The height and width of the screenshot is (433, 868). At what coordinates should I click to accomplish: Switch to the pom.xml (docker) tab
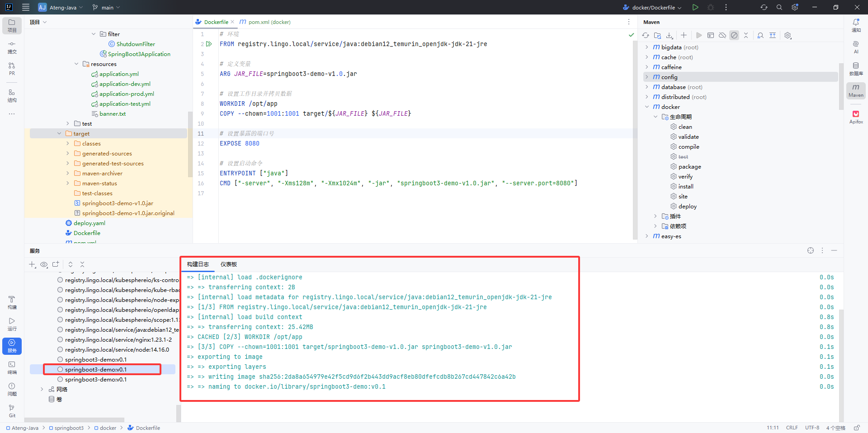coord(269,22)
